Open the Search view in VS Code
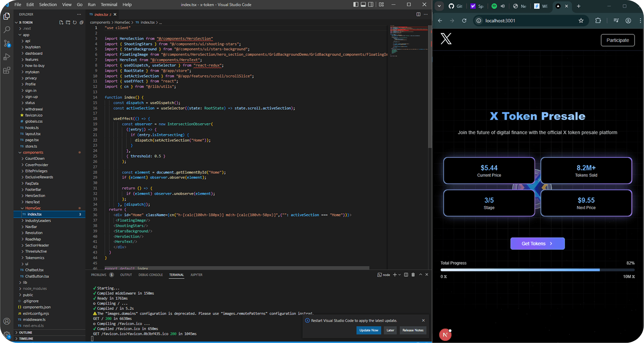 pos(7,29)
